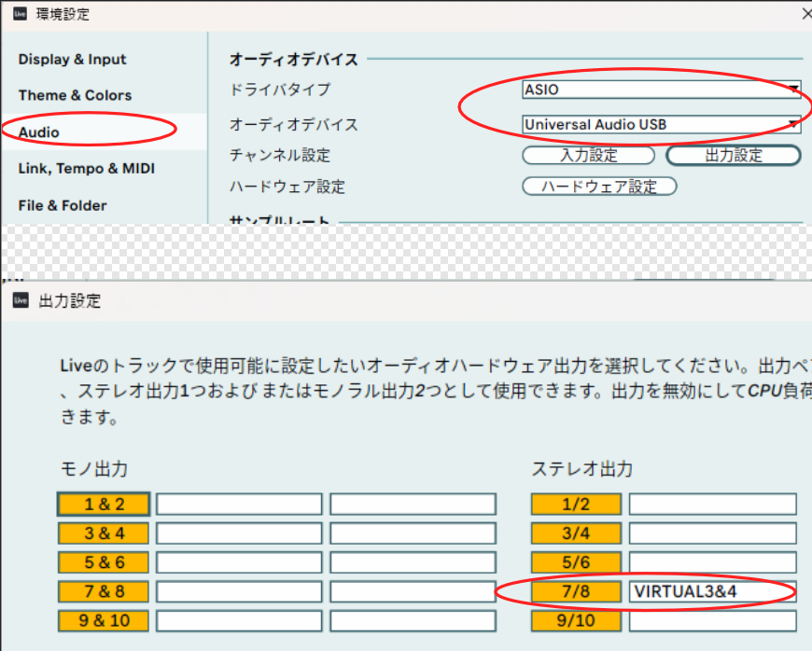
Task: Select the Audio preferences tab
Action: 39,132
